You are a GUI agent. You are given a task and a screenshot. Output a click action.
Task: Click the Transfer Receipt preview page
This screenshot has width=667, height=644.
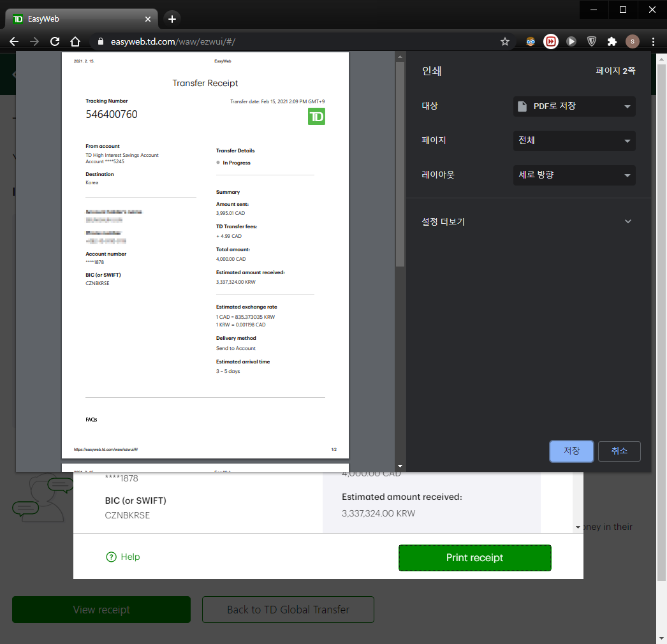(x=205, y=255)
